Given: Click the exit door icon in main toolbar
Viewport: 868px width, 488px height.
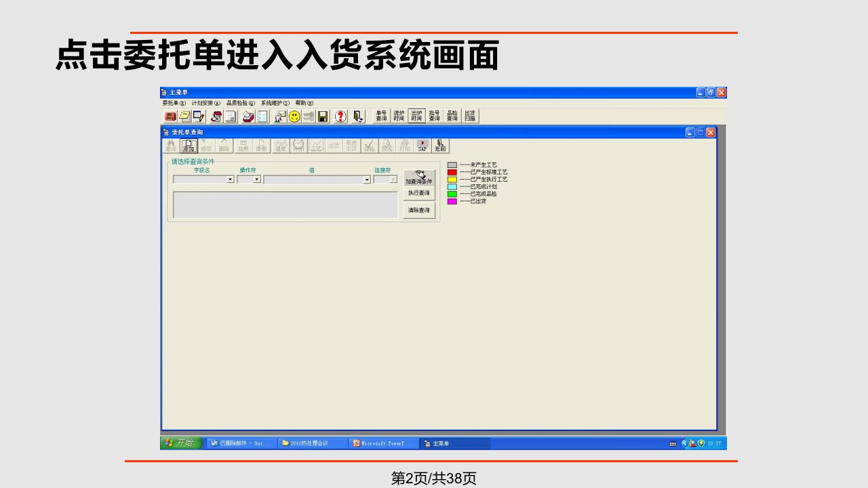Looking at the screenshot, I should pos(358,117).
